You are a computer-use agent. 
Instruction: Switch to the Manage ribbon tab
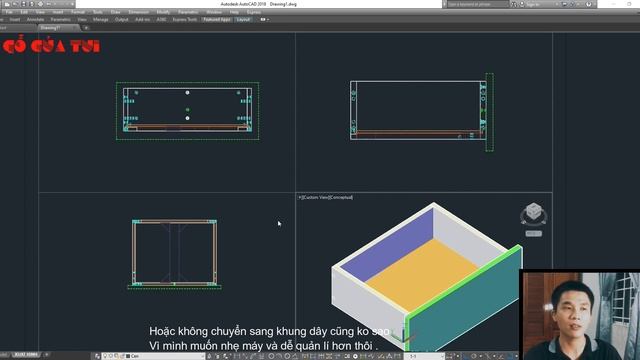point(100,20)
